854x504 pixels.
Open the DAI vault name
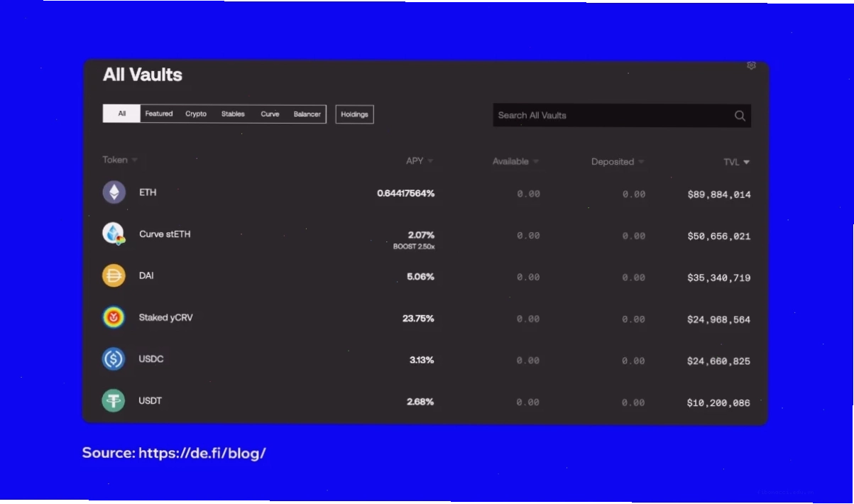pos(146,275)
